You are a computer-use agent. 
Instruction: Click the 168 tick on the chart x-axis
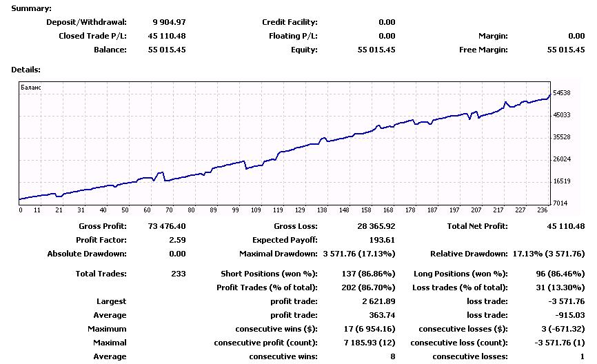[x=388, y=210]
